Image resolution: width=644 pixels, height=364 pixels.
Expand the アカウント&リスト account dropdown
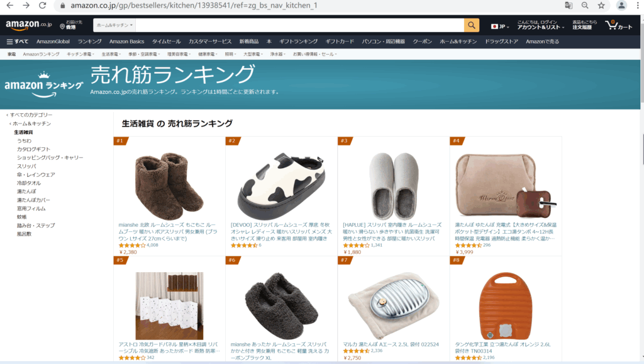click(540, 25)
